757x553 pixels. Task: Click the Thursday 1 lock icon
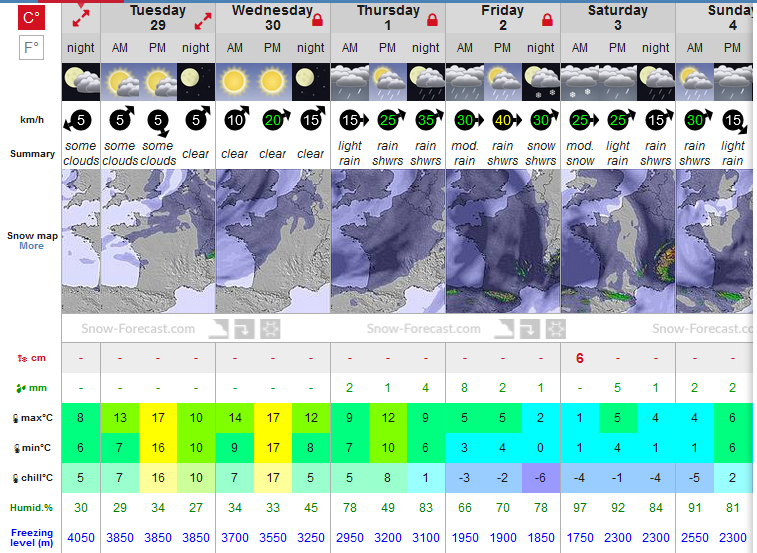pyautogui.click(x=432, y=19)
